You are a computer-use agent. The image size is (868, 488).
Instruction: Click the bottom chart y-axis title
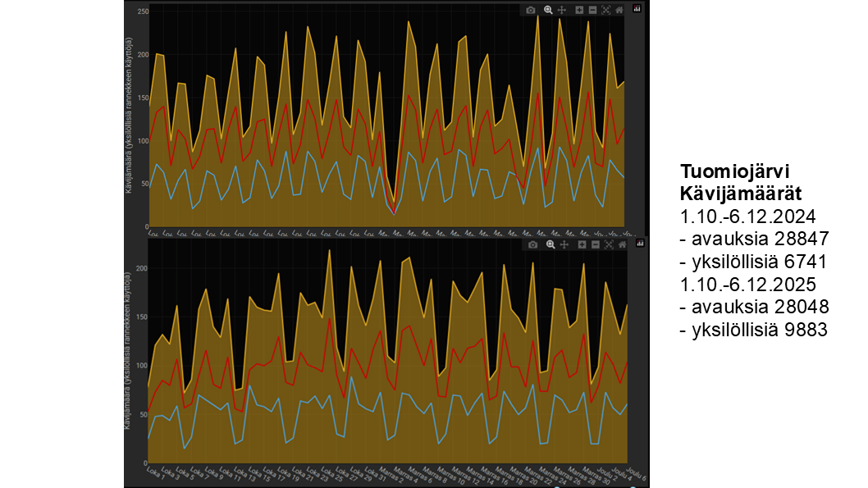(x=129, y=360)
